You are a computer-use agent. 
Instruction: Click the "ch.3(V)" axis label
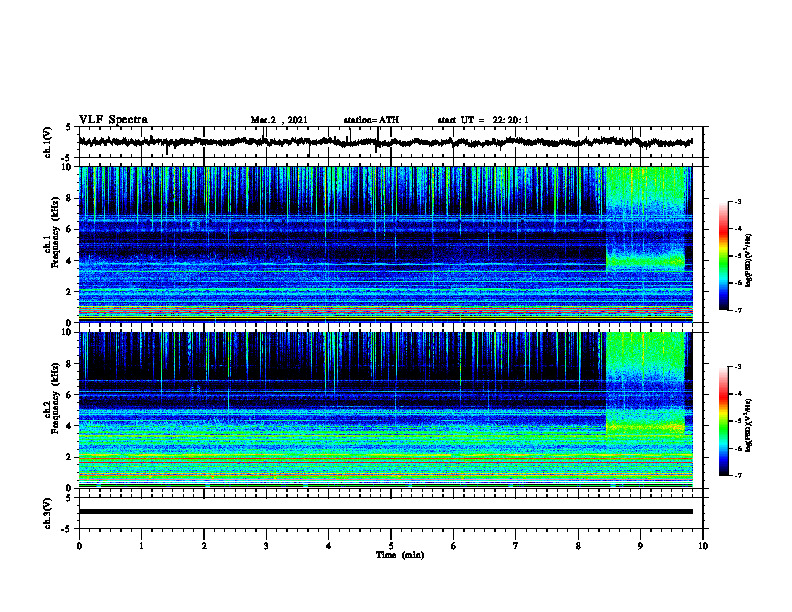pyautogui.click(x=48, y=513)
